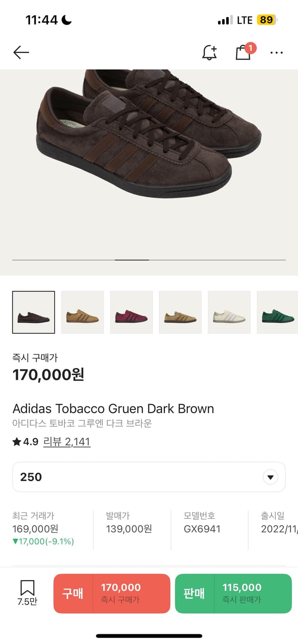Viewport: 298px width, 644px height.
Task: Tap the star rating 4.9
Action: coord(25,442)
